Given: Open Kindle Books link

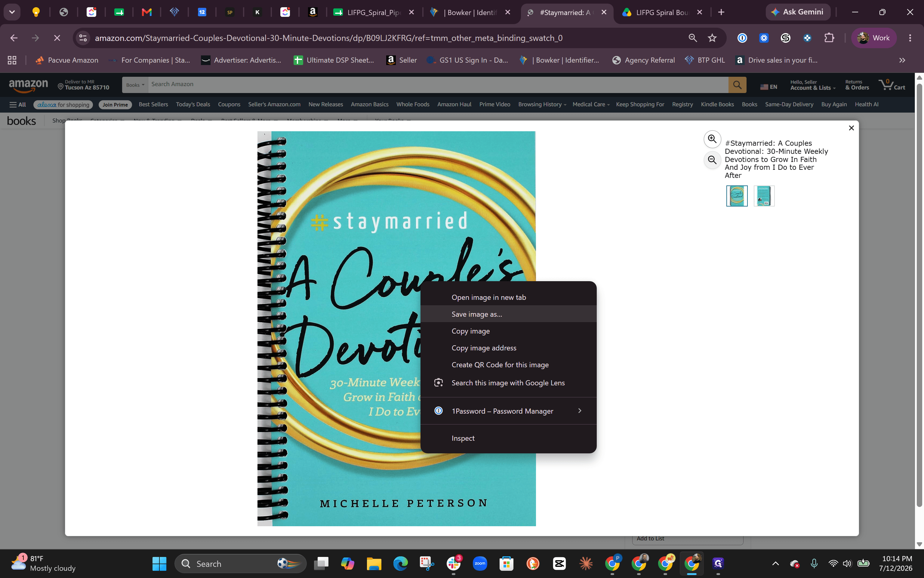Looking at the screenshot, I should coord(717,104).
